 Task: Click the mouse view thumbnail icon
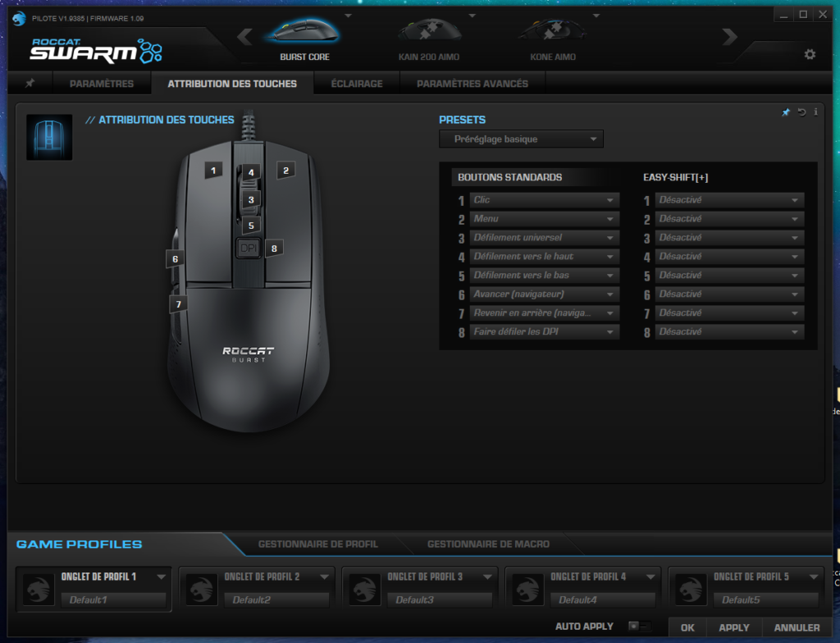[49, 137]
